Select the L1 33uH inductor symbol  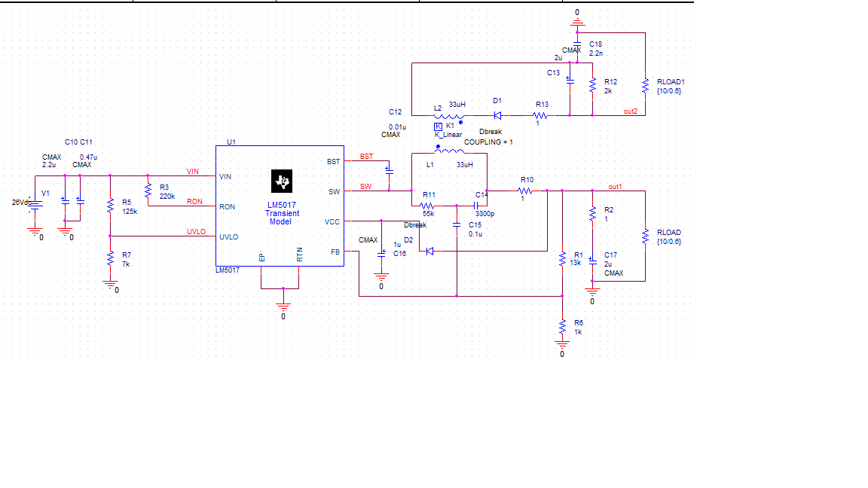point(450,149)
